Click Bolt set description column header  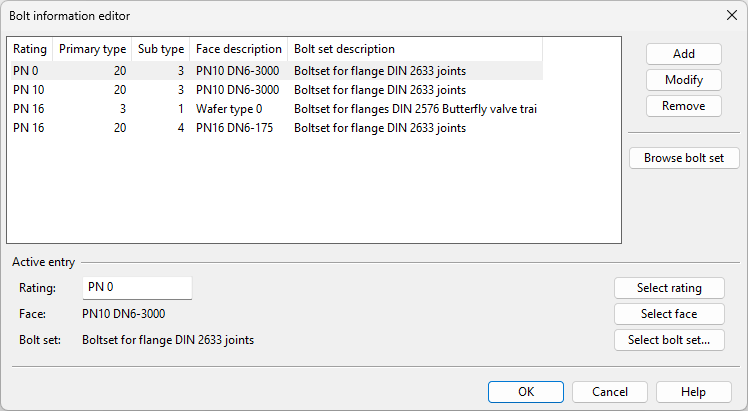[415, 49]
